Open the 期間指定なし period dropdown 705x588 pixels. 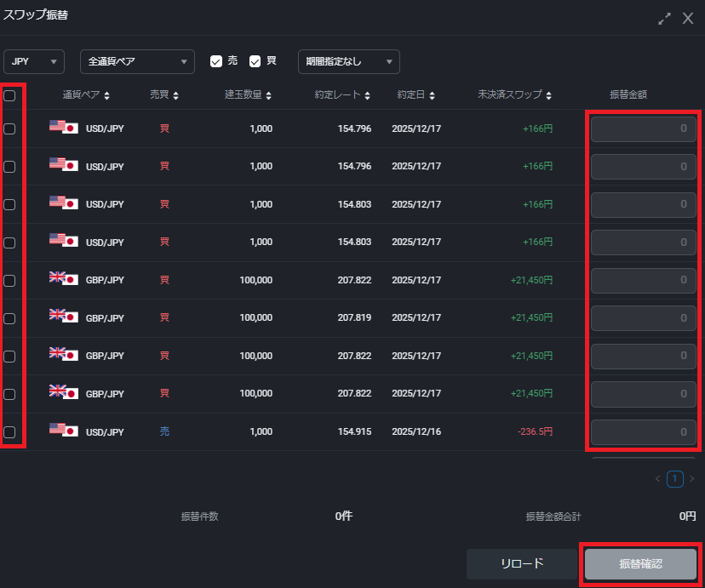point(348,61)
